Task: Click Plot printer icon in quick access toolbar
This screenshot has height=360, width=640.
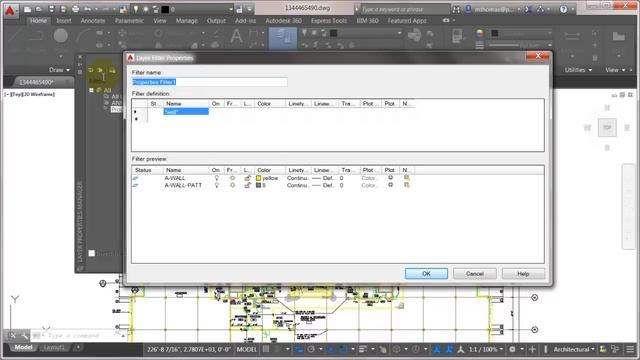Action: (76, 9)
